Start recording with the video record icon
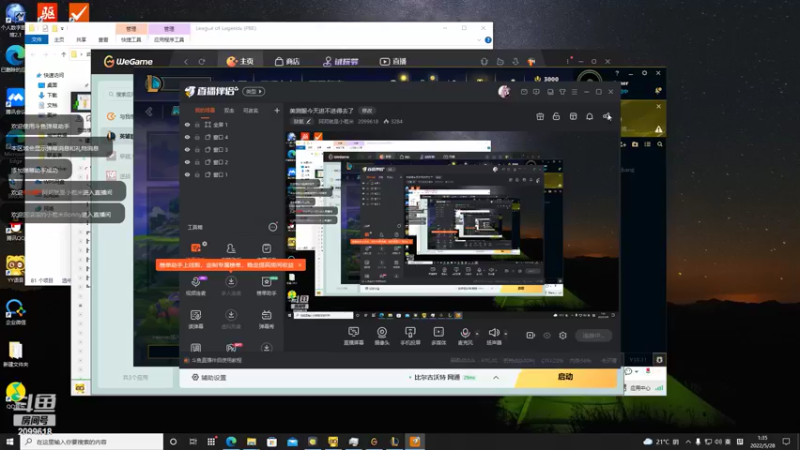 (531, 335)
